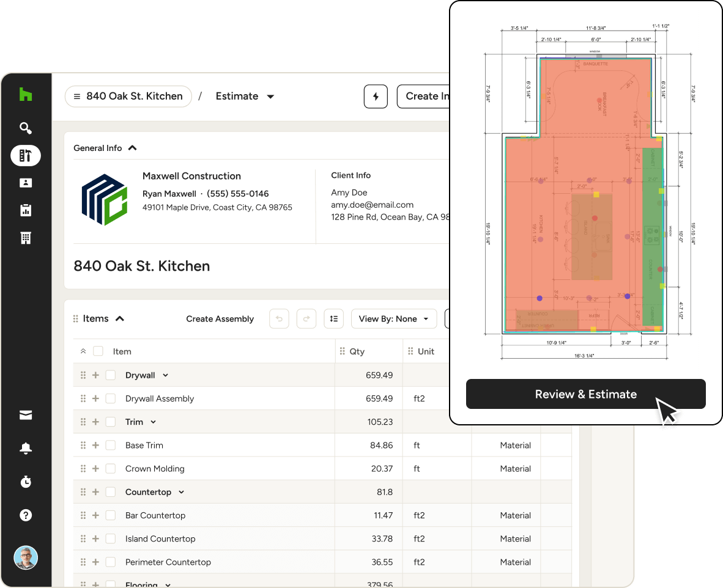723x588 pixels.
Task: Click the user profile avatar
Action: pyautogui.click(x=26, y=557)
